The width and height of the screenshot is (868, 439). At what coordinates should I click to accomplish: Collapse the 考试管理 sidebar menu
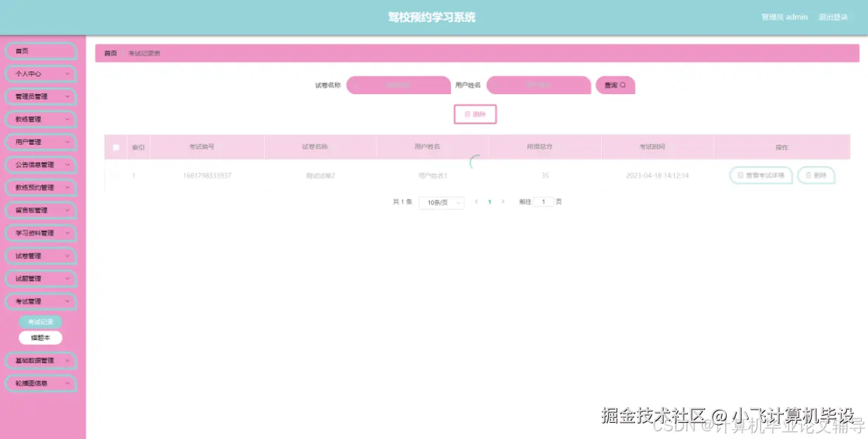[41, 301]
